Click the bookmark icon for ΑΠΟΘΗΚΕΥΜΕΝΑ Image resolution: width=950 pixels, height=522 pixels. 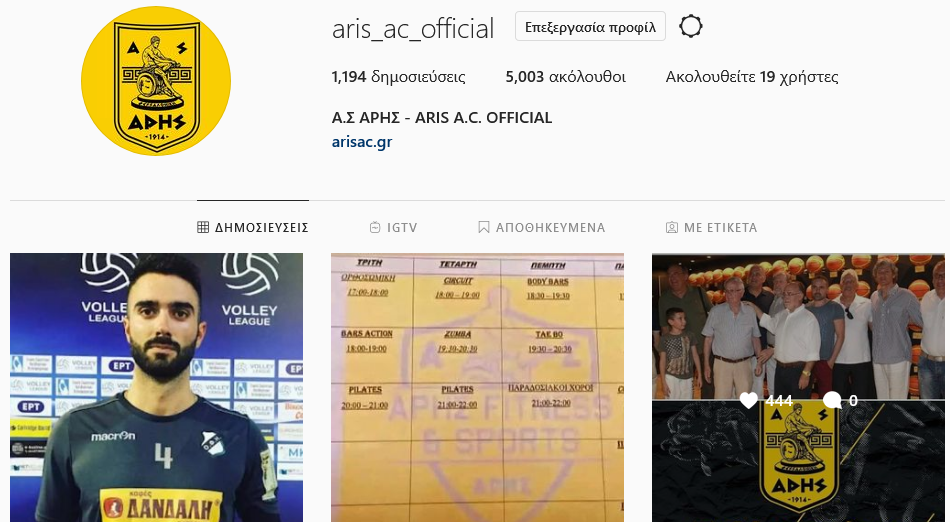(483, 227)
